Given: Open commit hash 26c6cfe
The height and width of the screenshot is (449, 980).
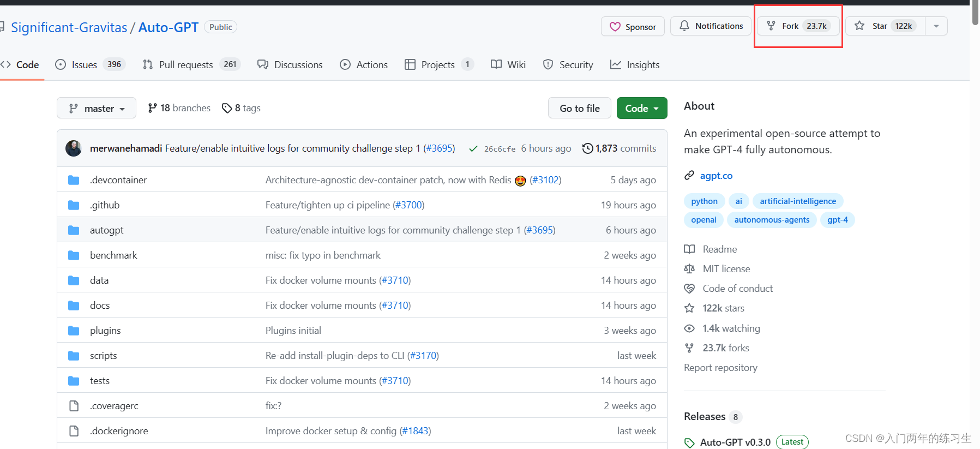Looking at the screenshot, I should (x=500, y=149).
